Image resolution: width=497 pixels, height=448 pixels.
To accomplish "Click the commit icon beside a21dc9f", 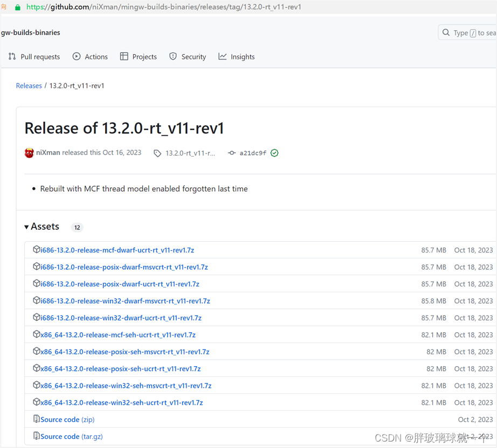I will 232,153.
